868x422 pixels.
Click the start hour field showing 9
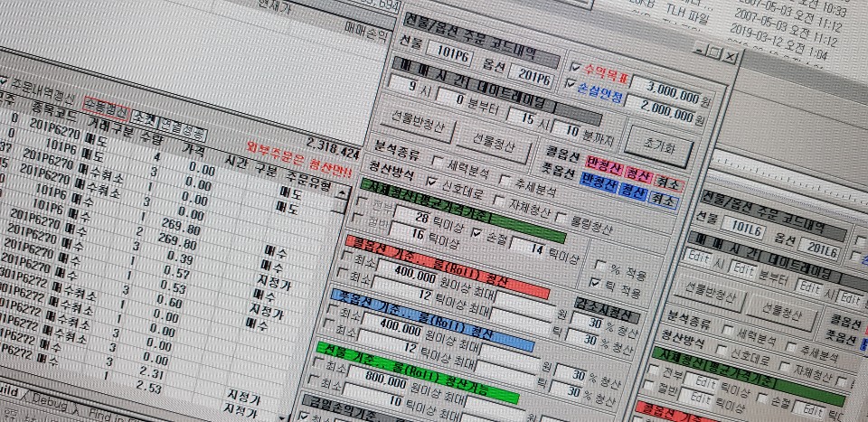click(404, 85)
